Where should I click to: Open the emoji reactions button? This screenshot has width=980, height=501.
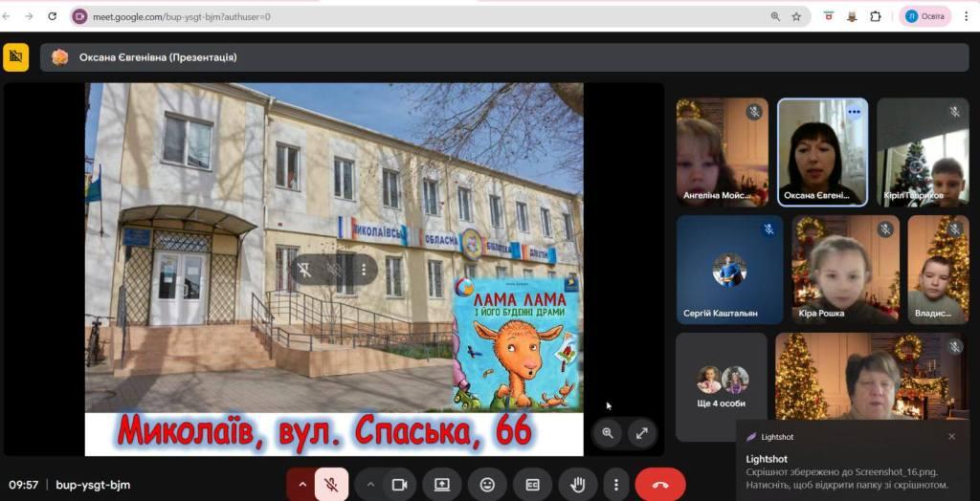point(487,485)
